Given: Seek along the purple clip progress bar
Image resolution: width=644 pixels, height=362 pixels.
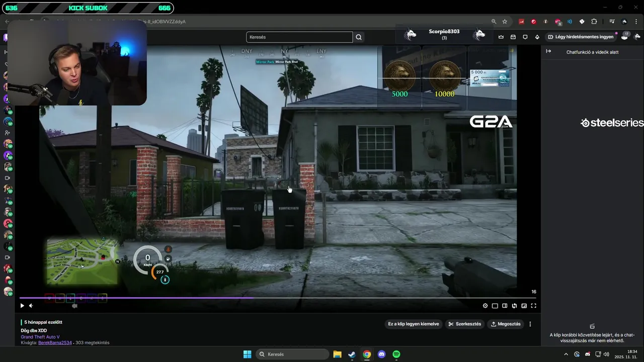Looking at the screenshot, I should [x=278, y=298].
